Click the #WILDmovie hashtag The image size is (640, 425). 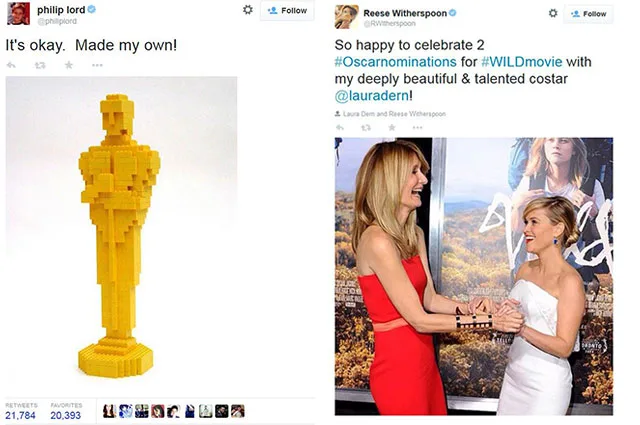522,62
